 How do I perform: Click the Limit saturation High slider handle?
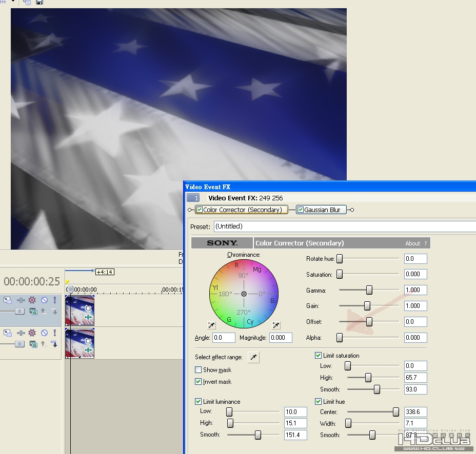click(368, 378)
